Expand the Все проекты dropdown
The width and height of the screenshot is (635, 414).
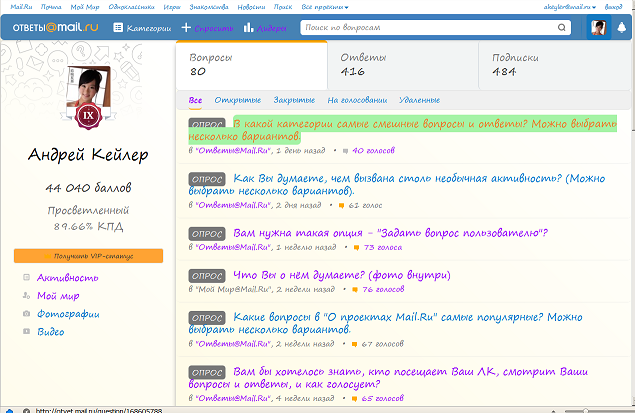point(325,7)
